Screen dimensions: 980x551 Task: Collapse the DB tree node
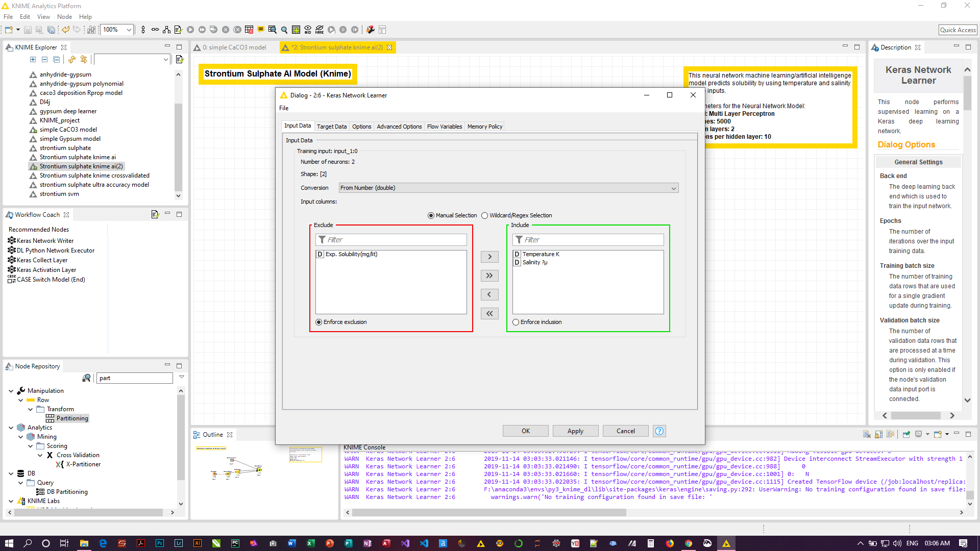point(11,473)
